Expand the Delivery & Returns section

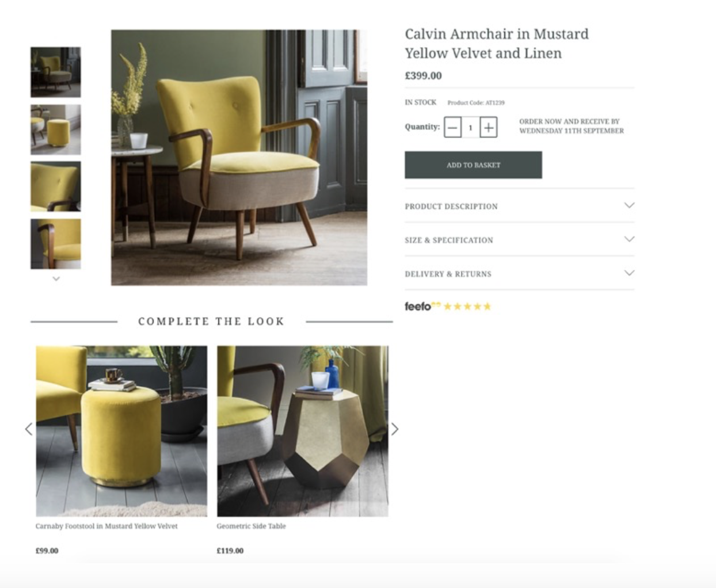pos(519,274)
